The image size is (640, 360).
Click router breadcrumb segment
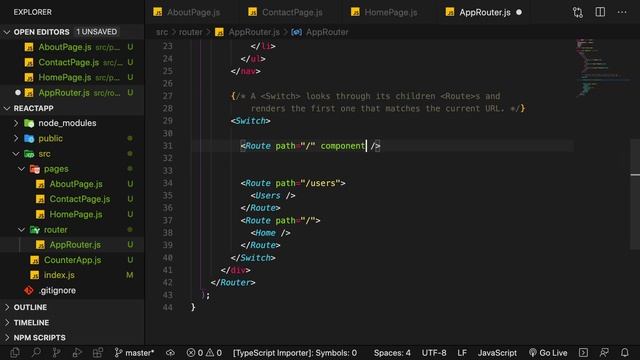190,32
